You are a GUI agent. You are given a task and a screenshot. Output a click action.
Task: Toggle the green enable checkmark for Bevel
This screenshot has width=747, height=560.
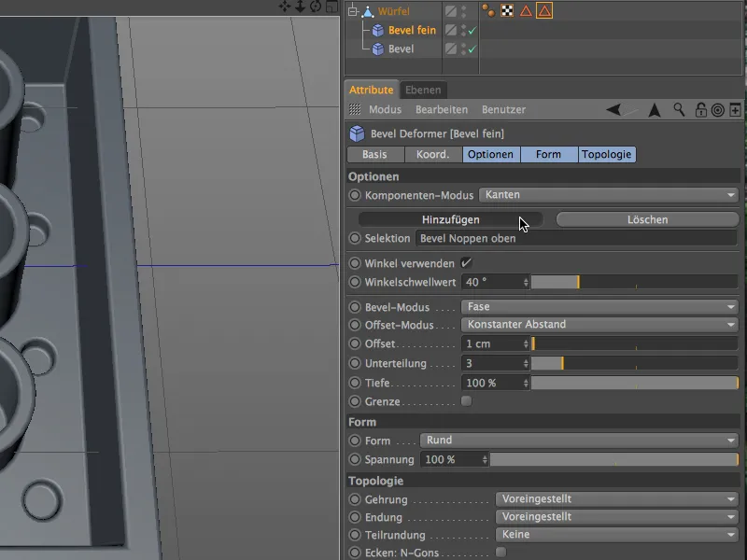click(x=472, y=49)
